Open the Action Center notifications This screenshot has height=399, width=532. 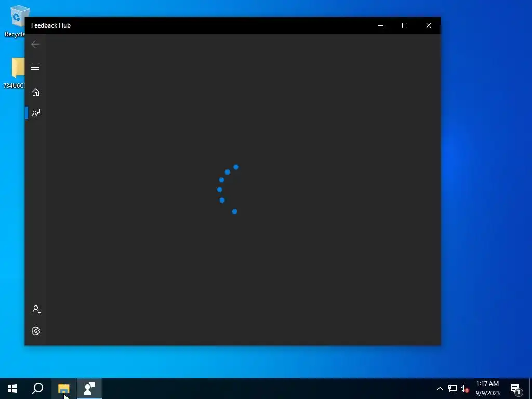[x=516, y=389]
